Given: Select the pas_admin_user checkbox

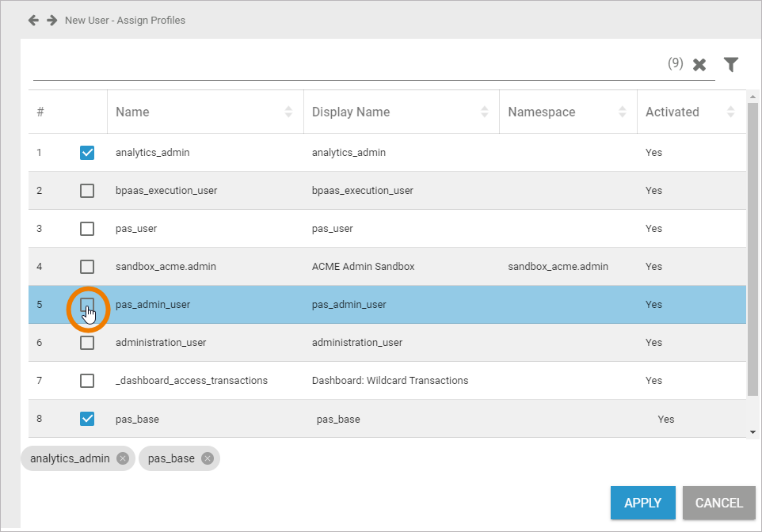Looking at the screenshot, I should [x=87, y=305].
